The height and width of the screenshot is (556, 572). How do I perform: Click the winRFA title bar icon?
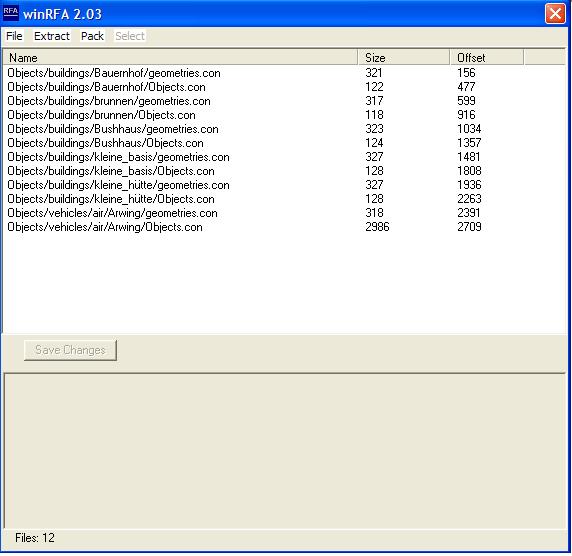tap(10, 13)
